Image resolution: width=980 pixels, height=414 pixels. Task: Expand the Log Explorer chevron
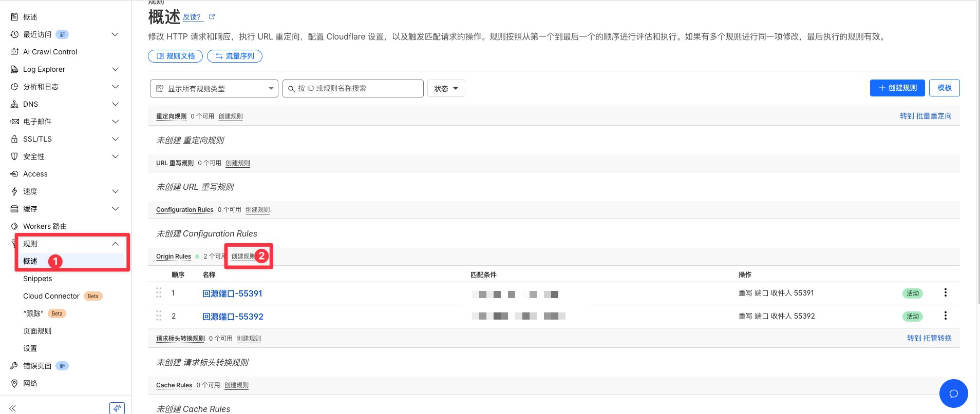[115, 69]
